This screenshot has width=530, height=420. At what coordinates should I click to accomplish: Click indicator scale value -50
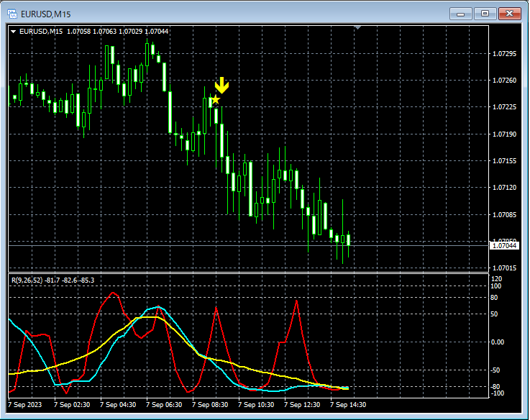click(x=495, y=370)
